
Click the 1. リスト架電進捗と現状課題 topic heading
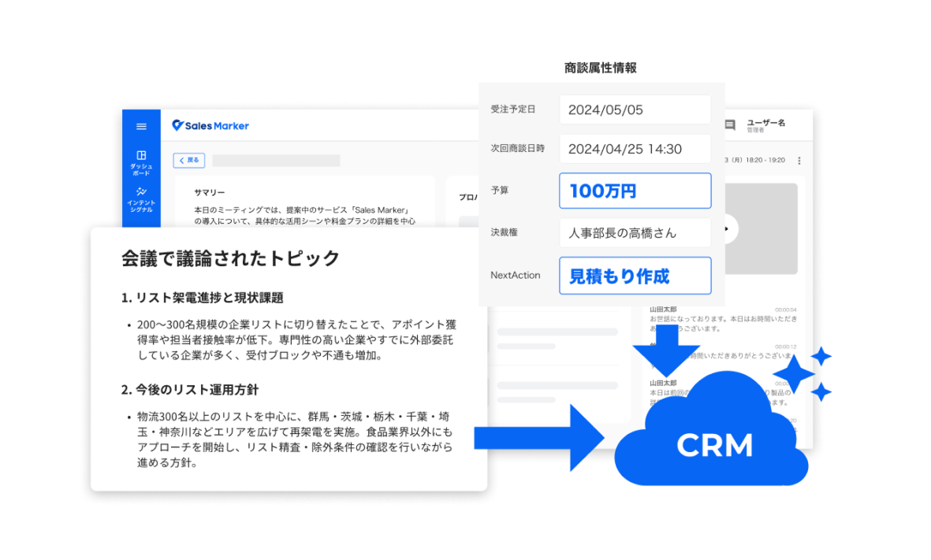pyautogui.click(x=202, y=298)
